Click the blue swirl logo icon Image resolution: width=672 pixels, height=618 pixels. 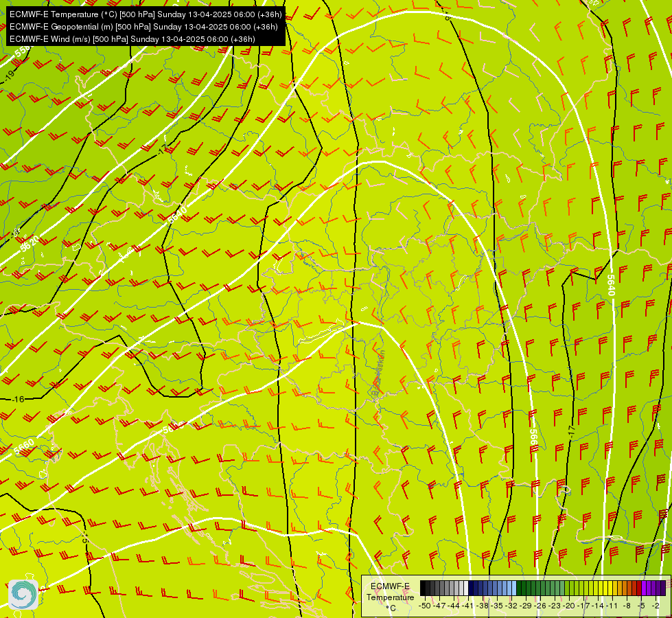23,595
